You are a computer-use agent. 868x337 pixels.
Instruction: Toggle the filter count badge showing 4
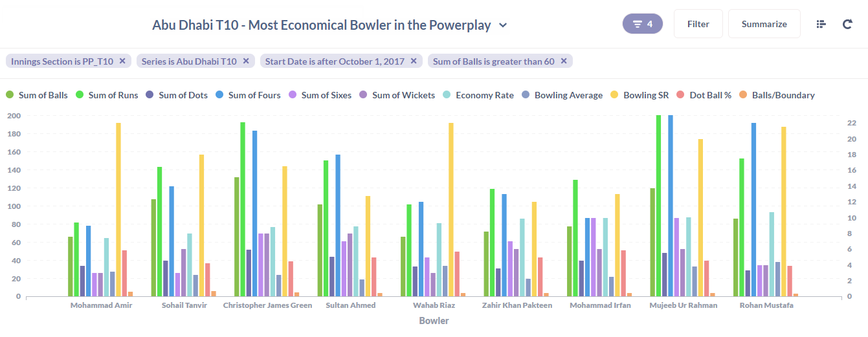[x=643, y=24]
